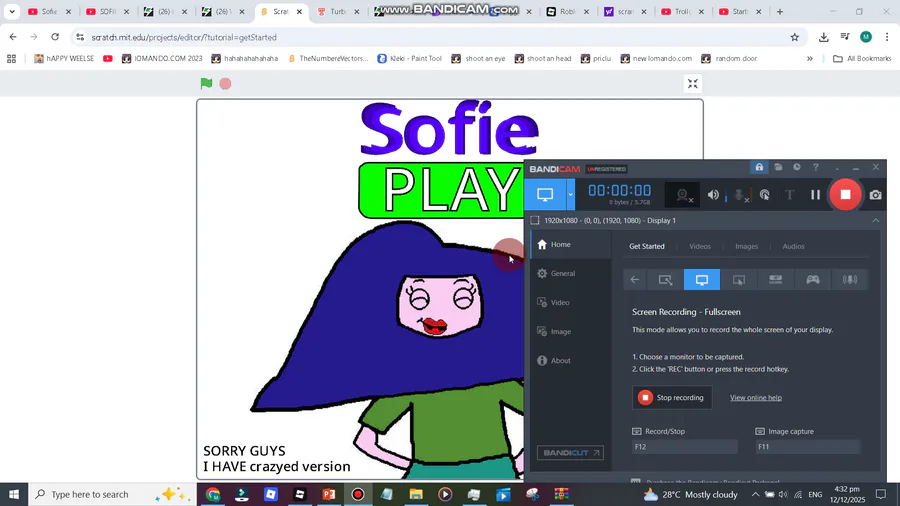The height and width of the screenshot is (506, 900).
Task: Open a new Chrome tab
Action: point(779,11)
